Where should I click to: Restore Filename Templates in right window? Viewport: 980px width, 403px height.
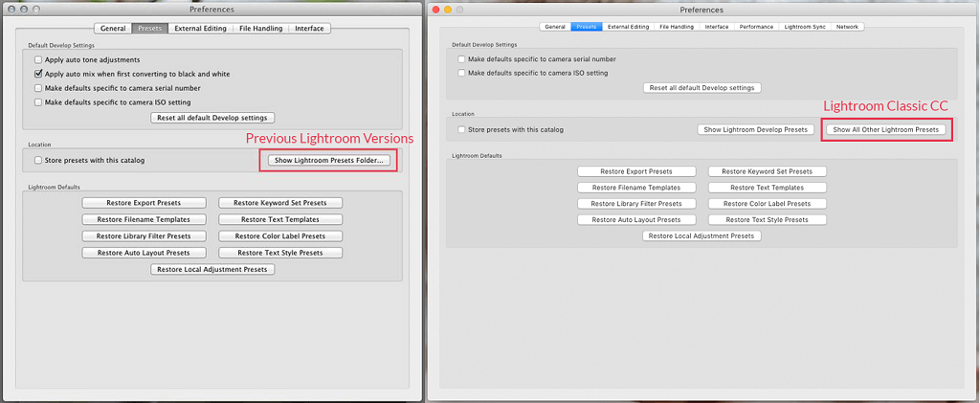(636, 188)
